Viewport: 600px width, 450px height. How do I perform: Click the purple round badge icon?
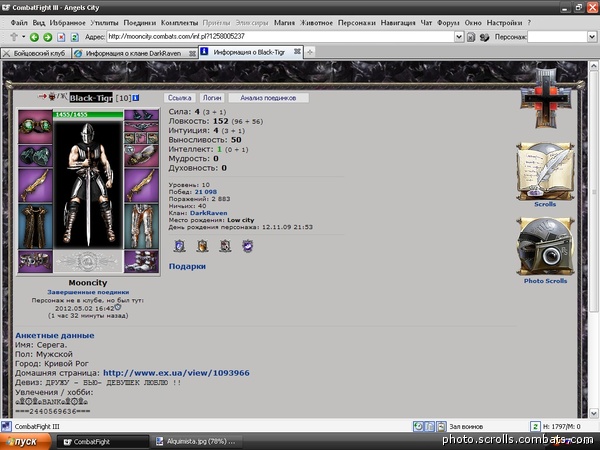248,246
